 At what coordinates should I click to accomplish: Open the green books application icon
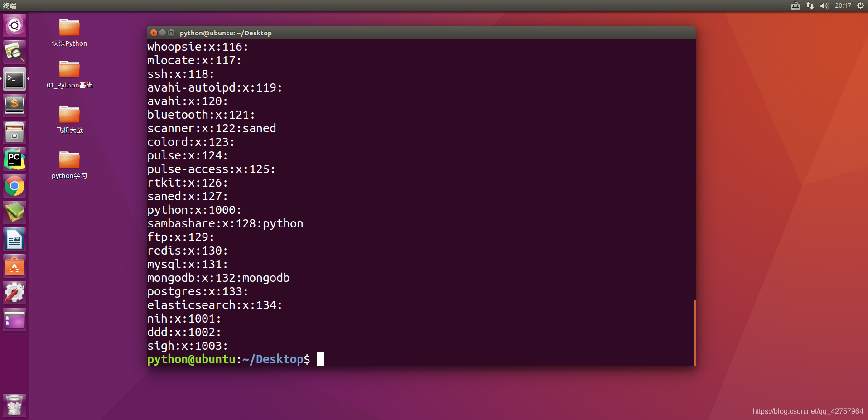pos(14,212)
